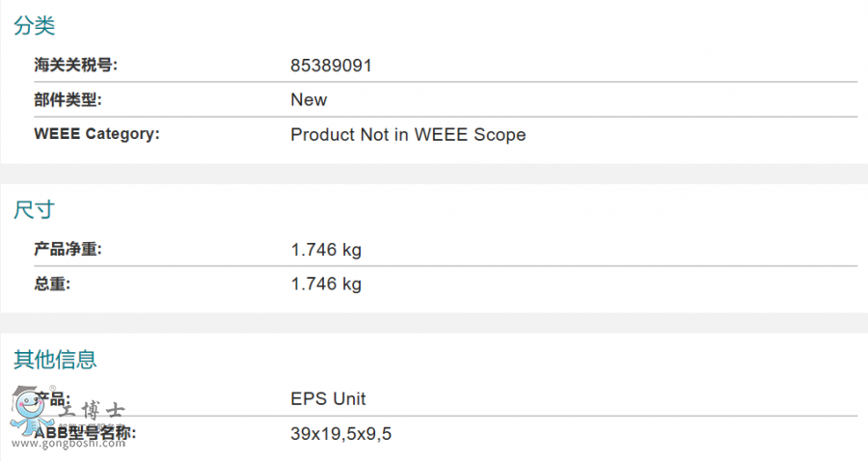Select the customs code value 85389091
The height and width of the screenshot is (462, 868).
pyautogui.click(x=331, y=66)
